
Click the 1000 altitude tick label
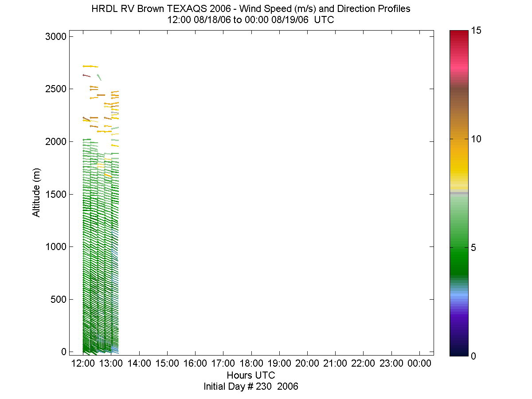coord(56,246)
